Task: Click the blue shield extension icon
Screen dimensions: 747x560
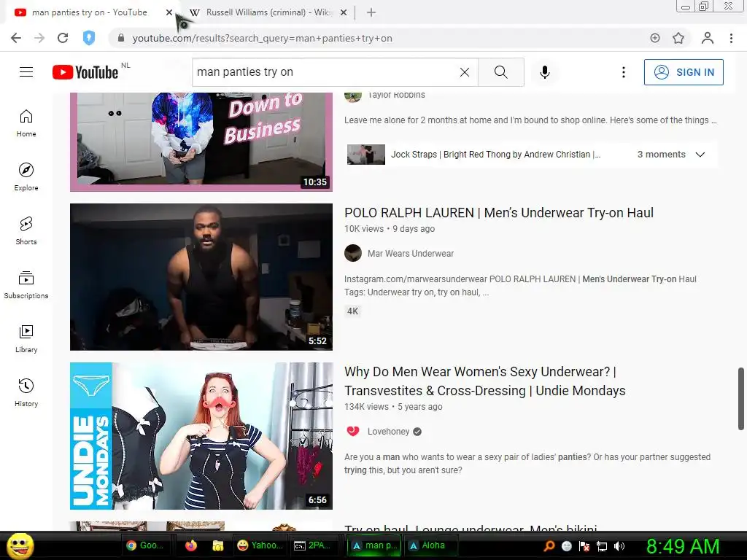Action: [88, 38]
